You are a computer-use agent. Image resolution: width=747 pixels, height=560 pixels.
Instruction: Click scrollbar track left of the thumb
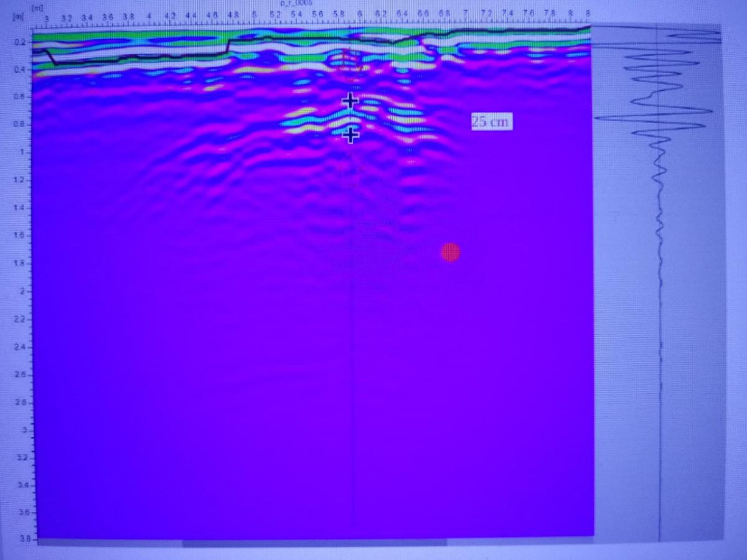coord(109,543)
